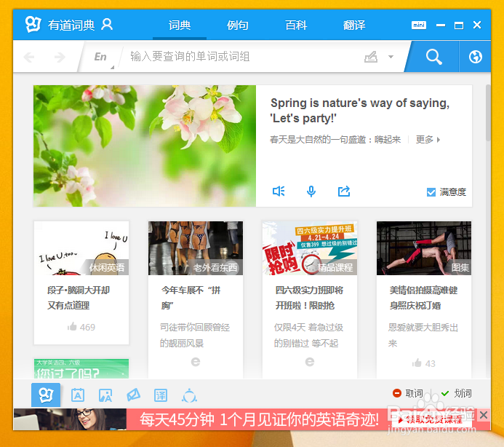
Task: Switch to the 例句 tab
Action: (x=238, y=25)
